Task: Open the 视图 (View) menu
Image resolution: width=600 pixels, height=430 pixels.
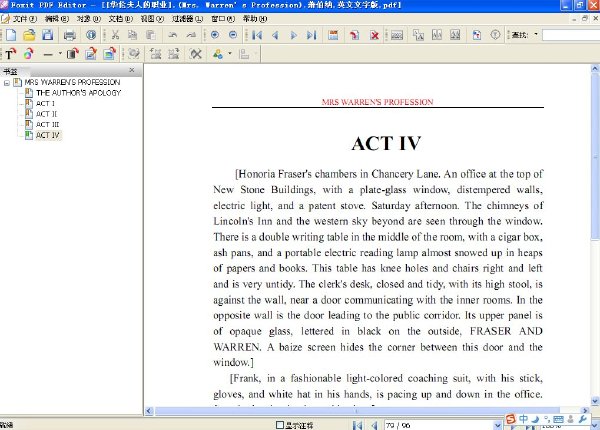Action: 152,19
